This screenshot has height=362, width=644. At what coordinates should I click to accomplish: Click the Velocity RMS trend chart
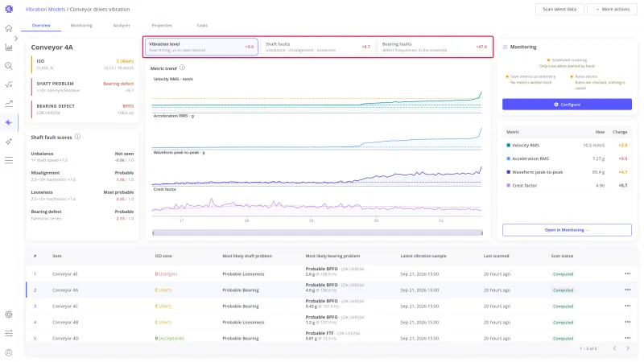pos(316,97)
